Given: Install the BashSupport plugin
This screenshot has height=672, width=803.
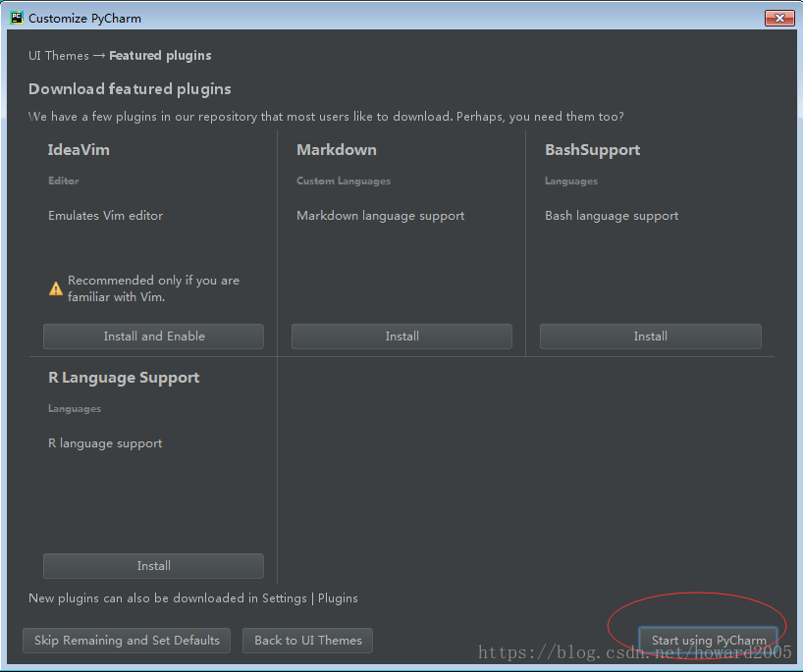Looking at the screenshot, I should [x=651, y=336].
